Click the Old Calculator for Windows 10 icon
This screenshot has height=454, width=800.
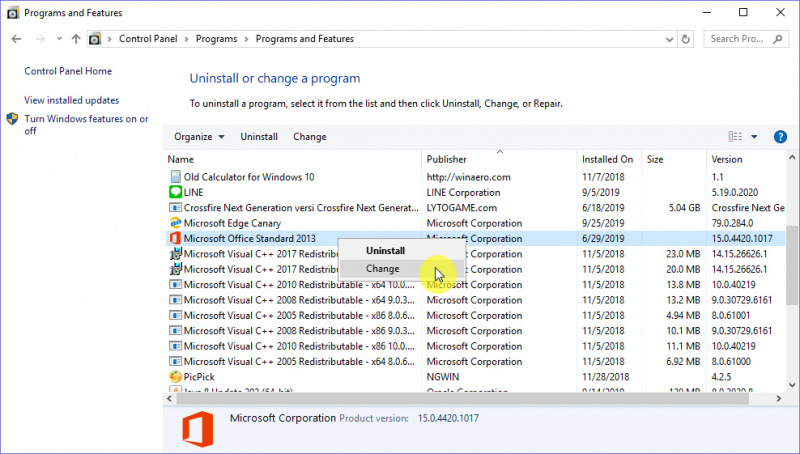click(x=176, y=177)
